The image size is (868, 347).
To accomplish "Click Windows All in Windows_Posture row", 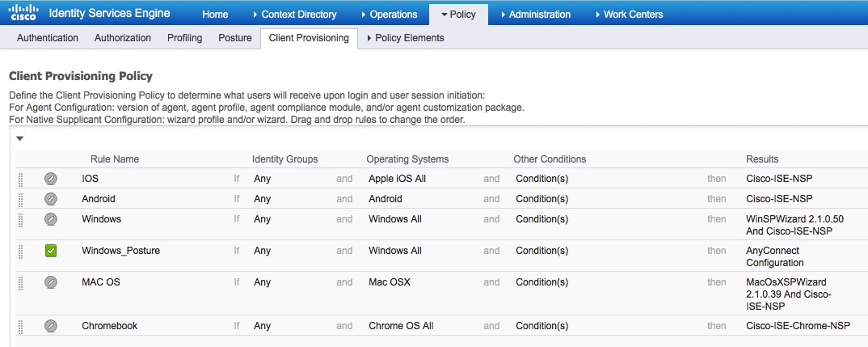I will point(395,251).
